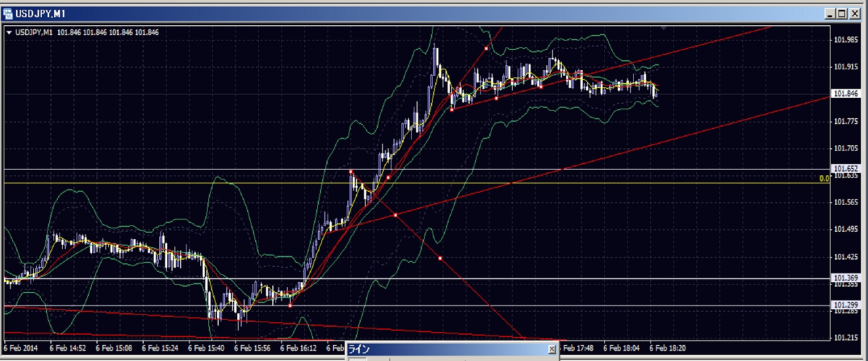The height and width of the screenshot is (361, 868).
Task: Maximize the USDJPY,M1 chart window
Action: (842, 13)
